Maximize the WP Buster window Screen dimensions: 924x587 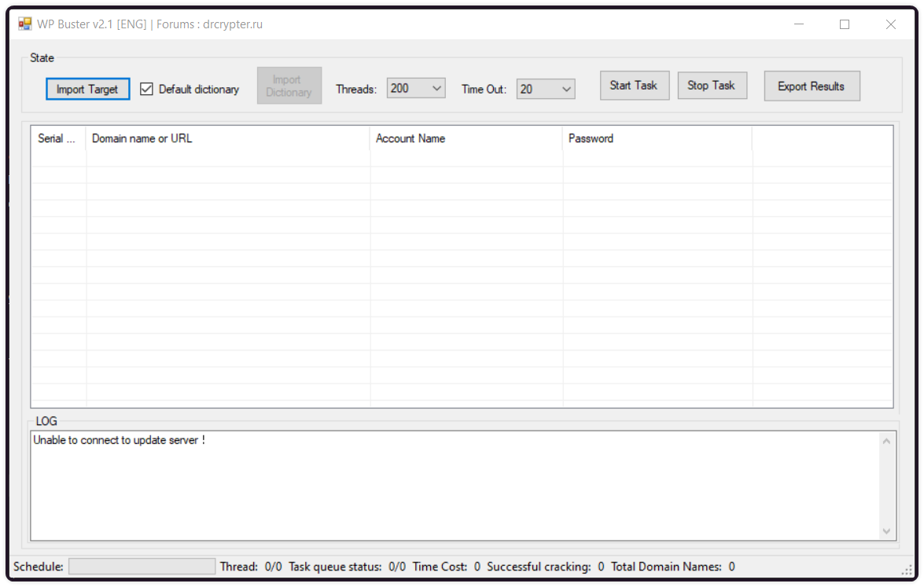(x=845, y=24)
